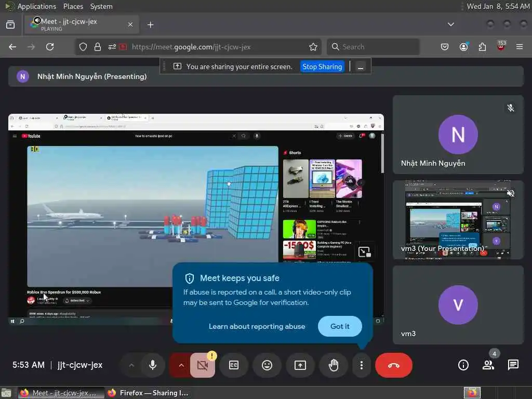
Task: Bookmark this page with star icon
Action: 313,47
